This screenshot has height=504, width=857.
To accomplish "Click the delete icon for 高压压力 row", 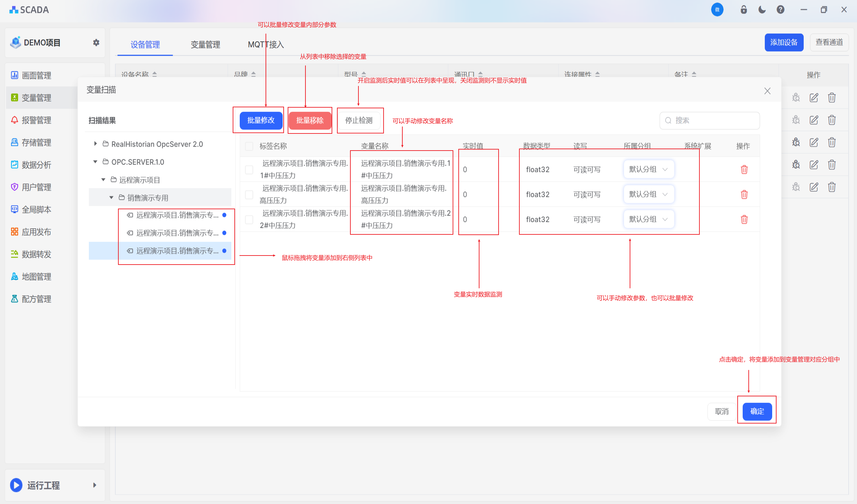I will (x=744, y=194).
